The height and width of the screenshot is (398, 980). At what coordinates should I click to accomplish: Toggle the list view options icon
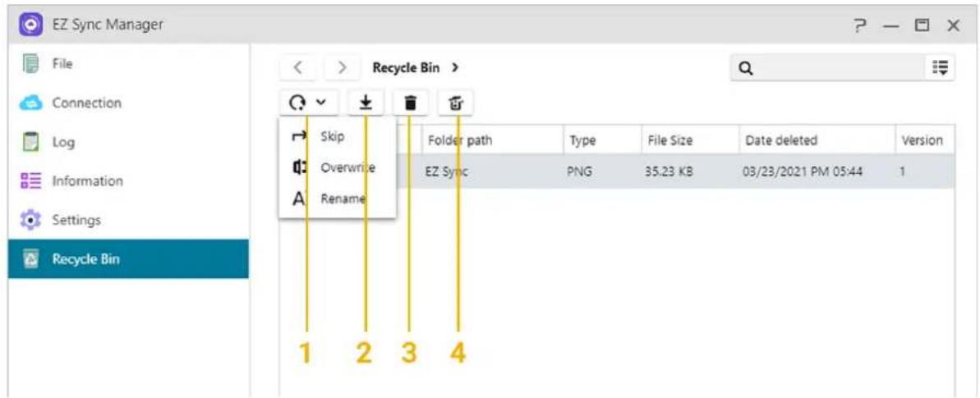pyautogui.click(x=940, y=67)
